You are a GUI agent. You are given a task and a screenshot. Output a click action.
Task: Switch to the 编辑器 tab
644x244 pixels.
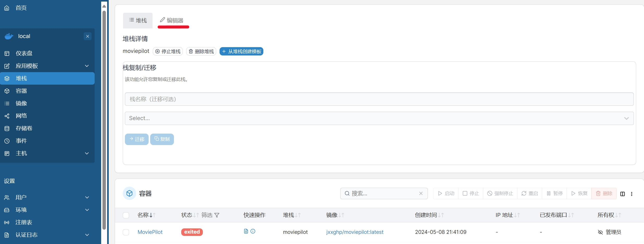point(172,20)
